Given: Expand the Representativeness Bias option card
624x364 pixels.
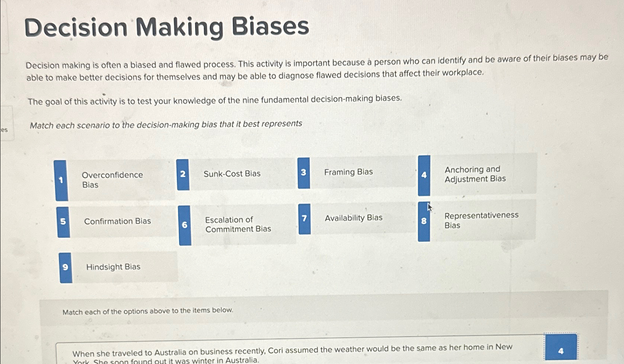Looking at the screenshot, I should click(x=481, y=220).
